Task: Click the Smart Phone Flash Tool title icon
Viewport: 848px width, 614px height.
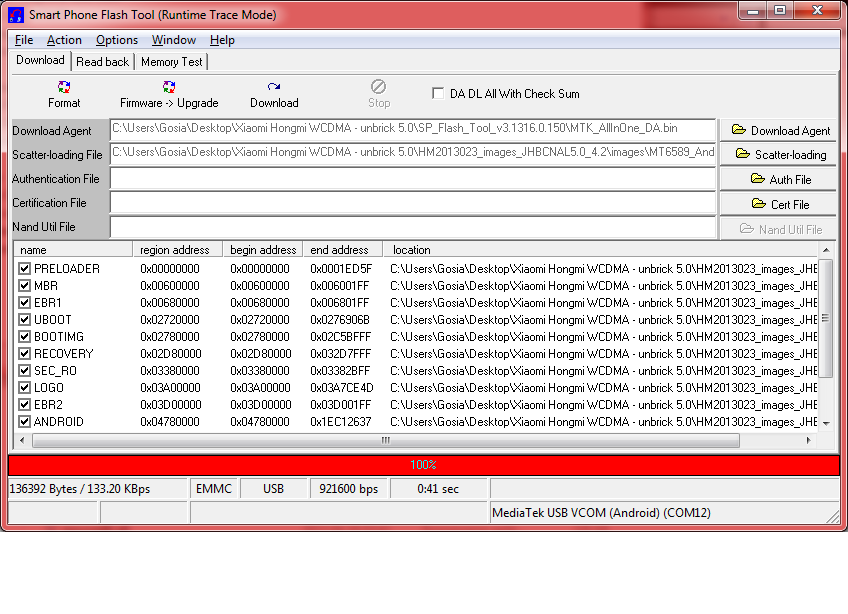Action: click(15, 15)
